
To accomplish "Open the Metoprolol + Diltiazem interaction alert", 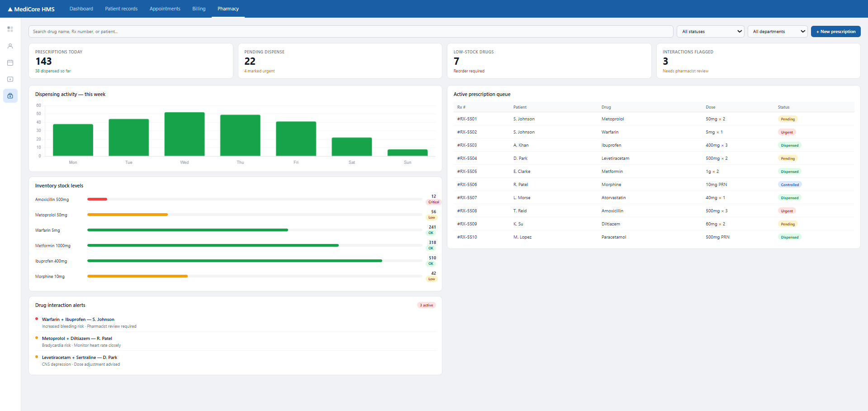I will pos(236,342).
